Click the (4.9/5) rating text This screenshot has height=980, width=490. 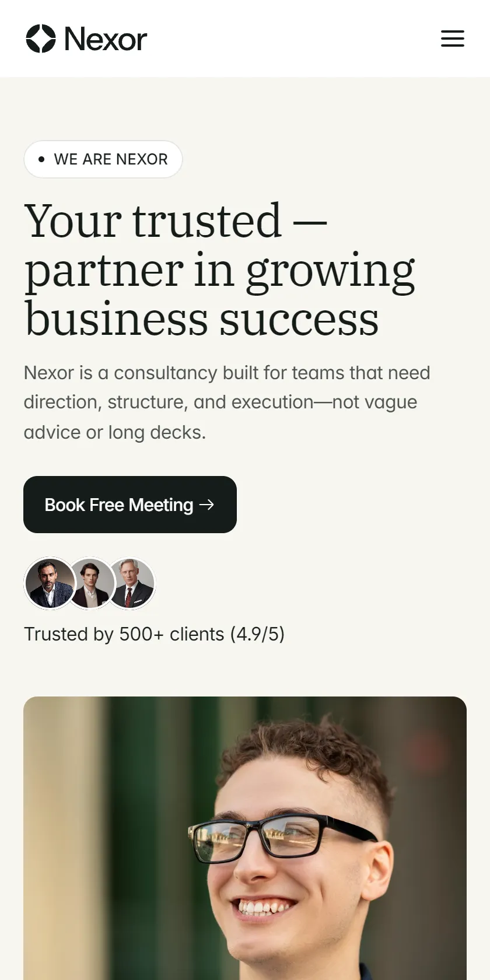coord(257,634)
